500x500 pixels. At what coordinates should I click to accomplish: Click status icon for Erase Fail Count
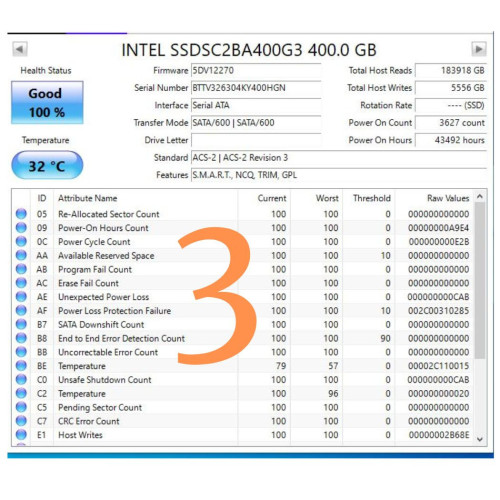pyautogui.click(x=21, y=283)
